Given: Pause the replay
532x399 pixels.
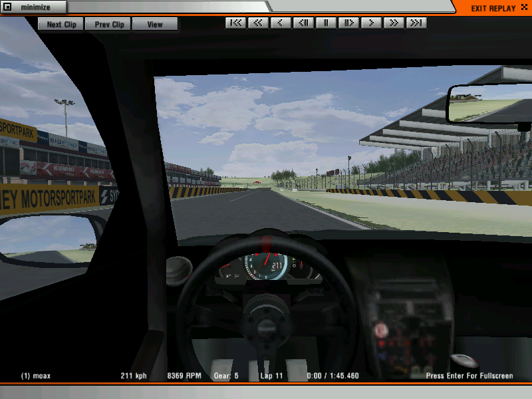Looking at the screenshot, I should [x=326, y=23].
